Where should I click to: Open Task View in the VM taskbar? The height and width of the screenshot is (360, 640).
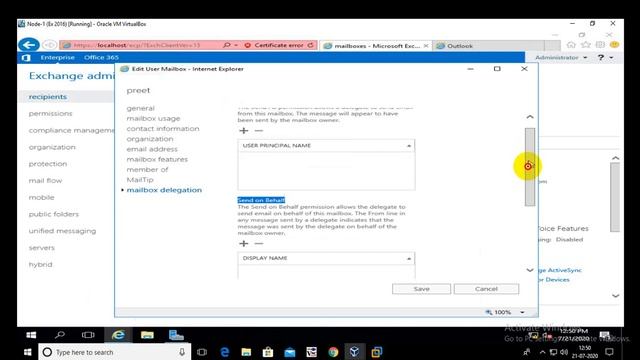[x=88, y=335]
